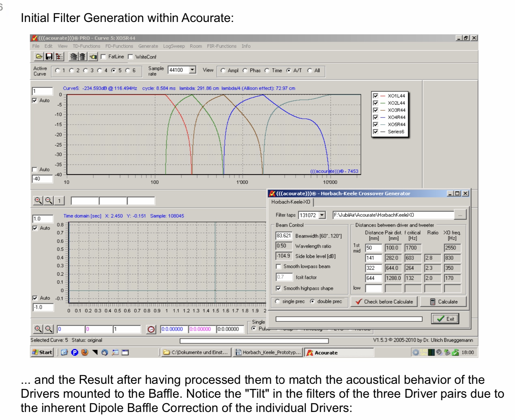This screenshot has width=515, height=420.
Task: Click the Acourate taskbar item
Action: tap(339, 353)
